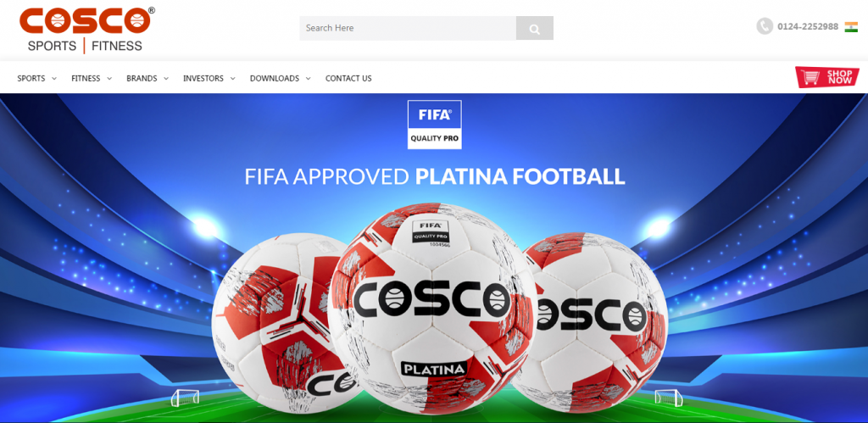Screen dimensions: 868x423
Task: Click the center Cosco Platina football
Action: pos(432,309)
